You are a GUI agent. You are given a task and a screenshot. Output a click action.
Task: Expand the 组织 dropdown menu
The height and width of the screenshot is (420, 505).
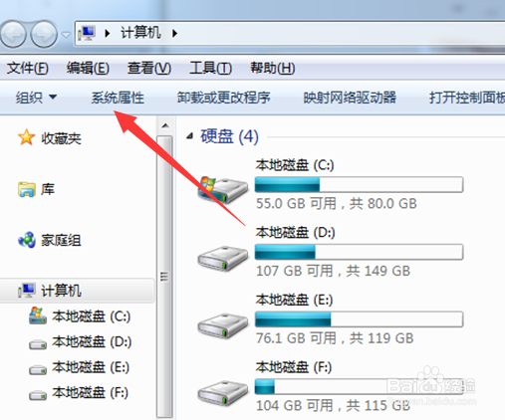37,98
